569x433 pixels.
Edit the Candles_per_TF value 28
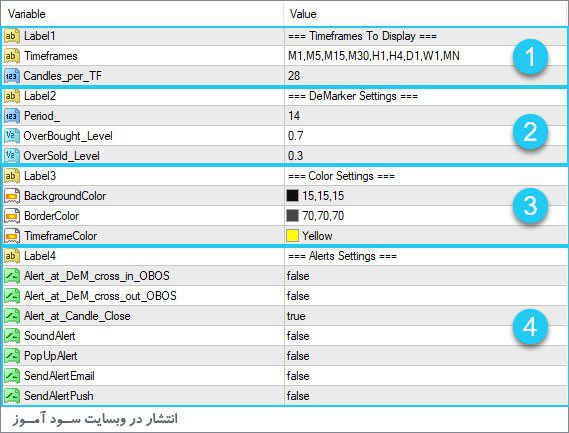point(294,76)
